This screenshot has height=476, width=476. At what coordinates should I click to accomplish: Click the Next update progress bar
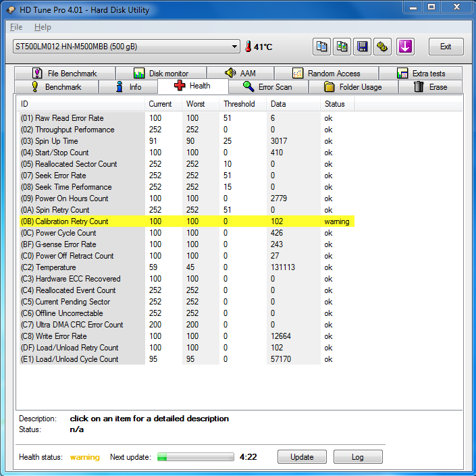196,457
